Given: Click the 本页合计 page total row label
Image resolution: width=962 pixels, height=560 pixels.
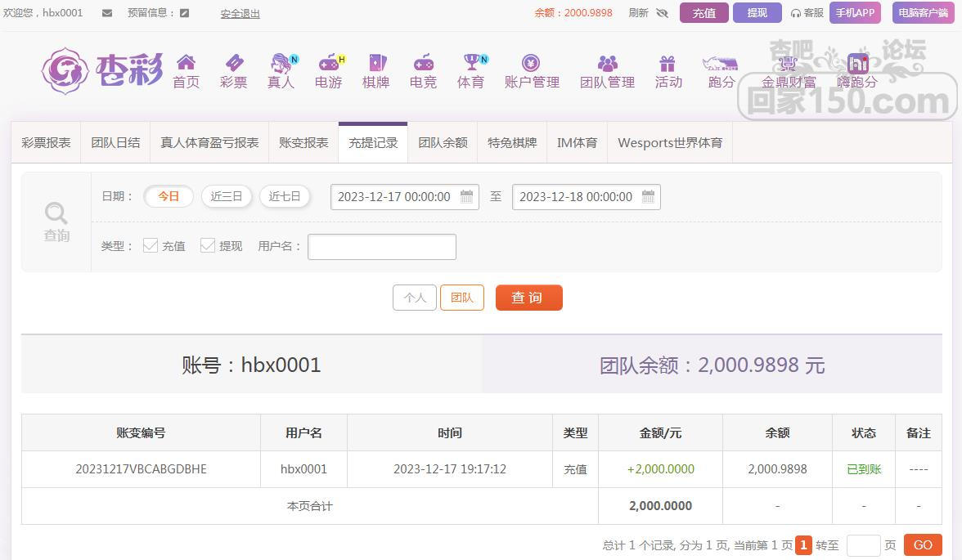Looking at the screenshot, I should coord(310,506).
